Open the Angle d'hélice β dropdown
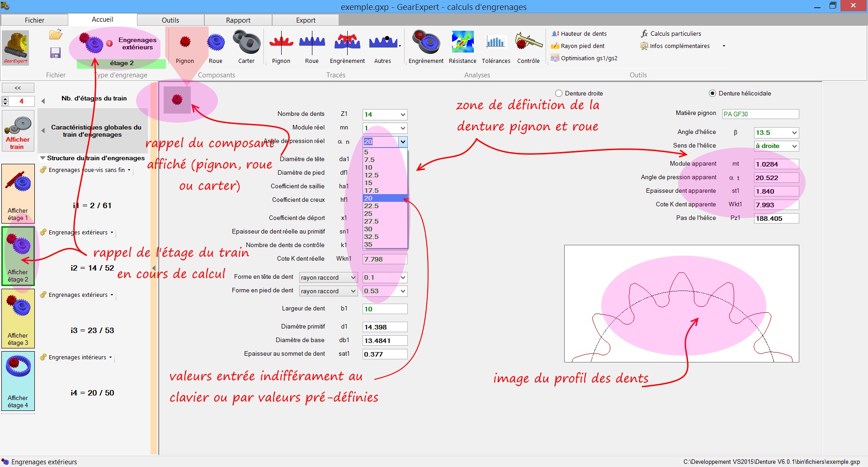This screenshot has width=868, height=467. tap(794, 133)
